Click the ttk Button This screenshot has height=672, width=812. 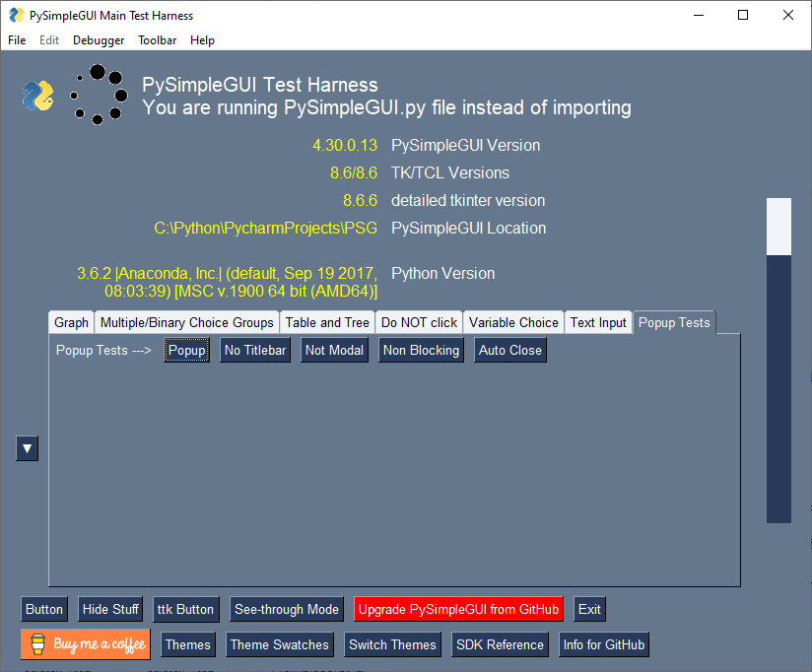pyautogui.click(x=185, y=609)
